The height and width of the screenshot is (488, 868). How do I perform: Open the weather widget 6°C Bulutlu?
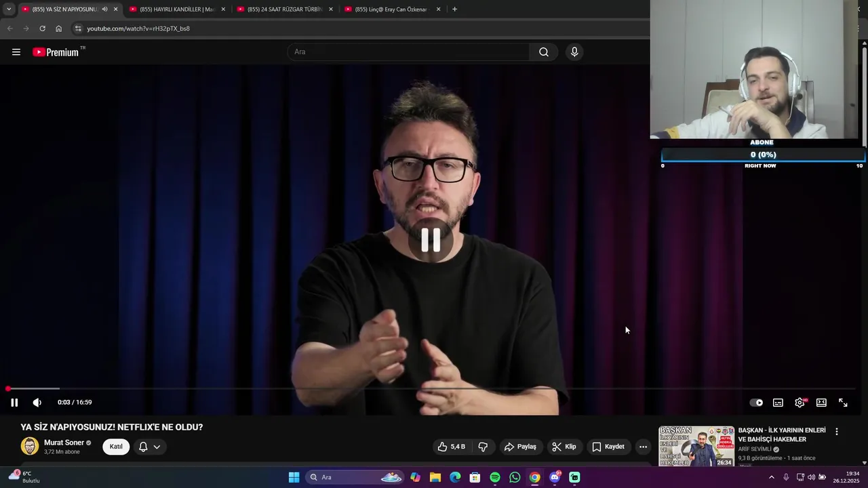click(x=24, y=477)
